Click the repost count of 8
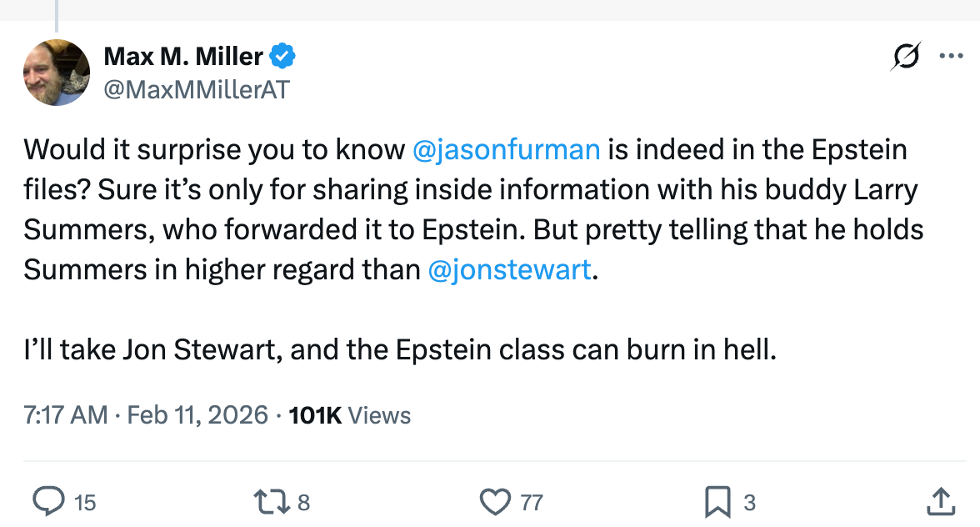The width and height of the screenshot is (980, 527). (x=303, y=502)
